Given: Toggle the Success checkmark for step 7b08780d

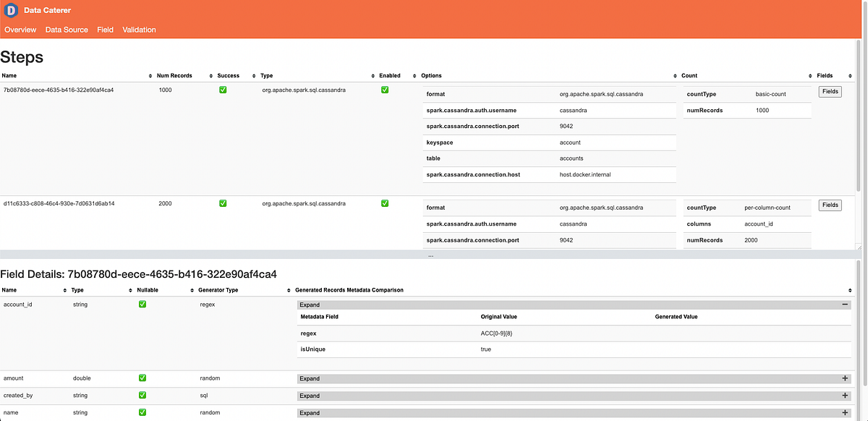Looking at the screenshot, I should (x=222, y=90).
